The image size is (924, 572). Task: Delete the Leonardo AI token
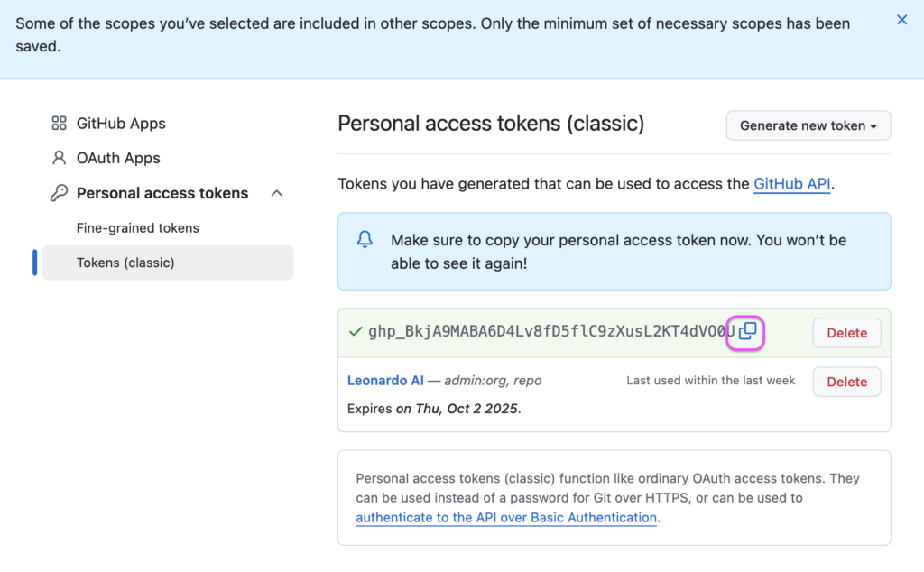pyautogui.click(x=846, y=382)
